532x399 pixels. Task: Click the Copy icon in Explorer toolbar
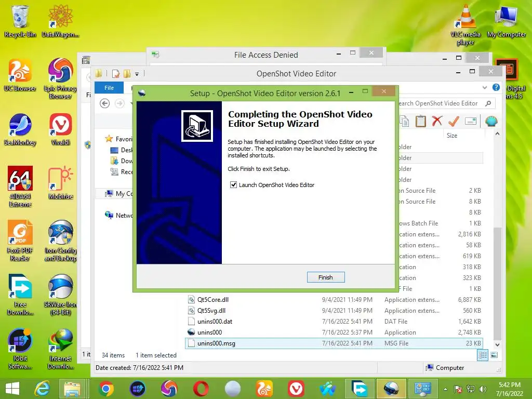(x=404, y=121)
